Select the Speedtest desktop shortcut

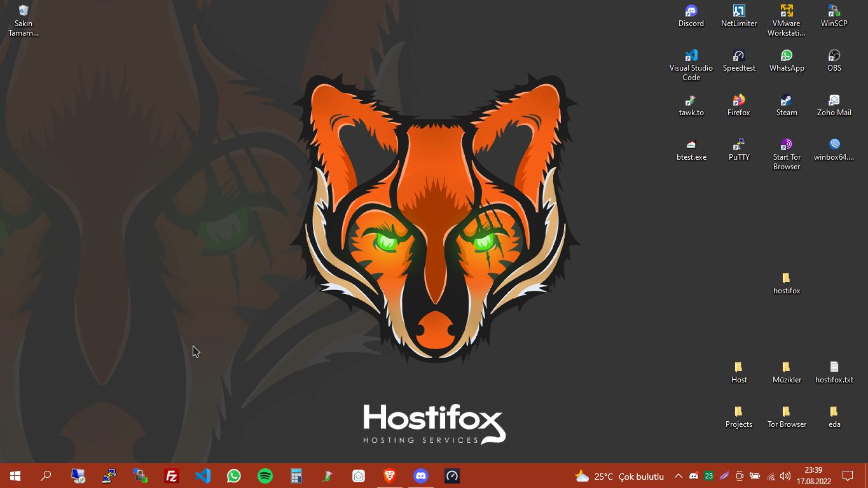(739, 61)
